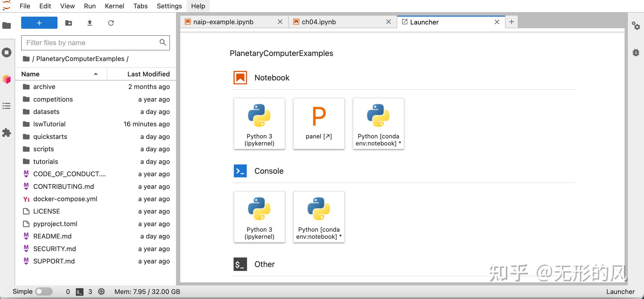Open the Kernel menu
This screenshot has width=644, height=299.
[114, 6]
